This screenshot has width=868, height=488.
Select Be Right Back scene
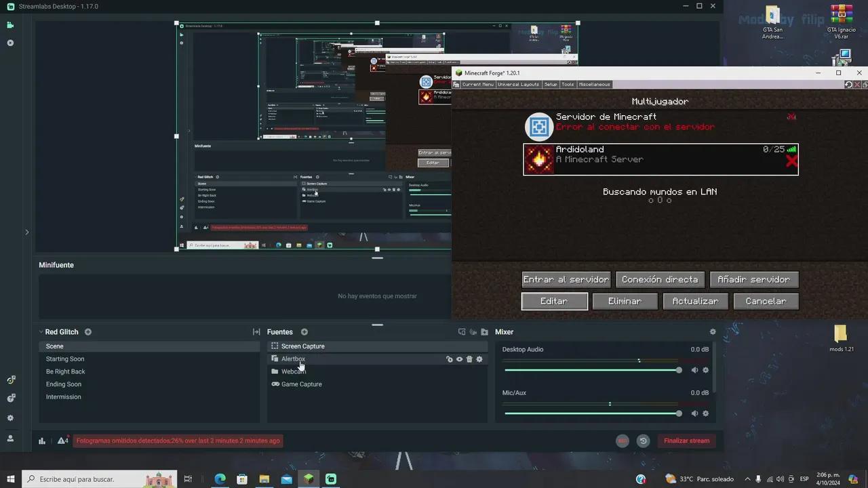tap(149, 371)
